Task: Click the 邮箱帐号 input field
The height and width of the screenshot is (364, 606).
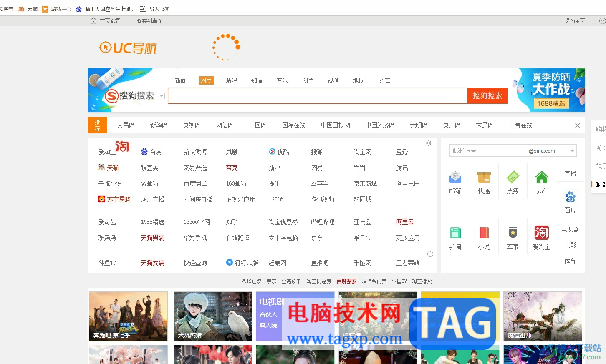Action: [x=487, y=151]
